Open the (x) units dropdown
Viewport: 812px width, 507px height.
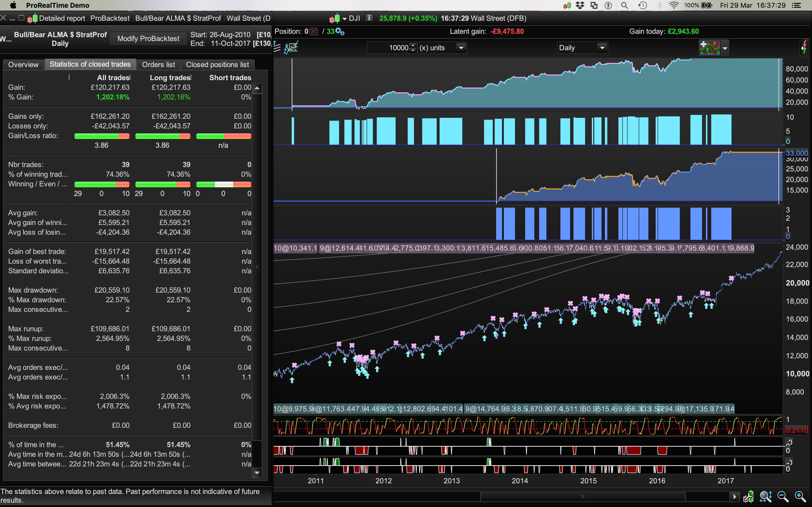(461, 48)
